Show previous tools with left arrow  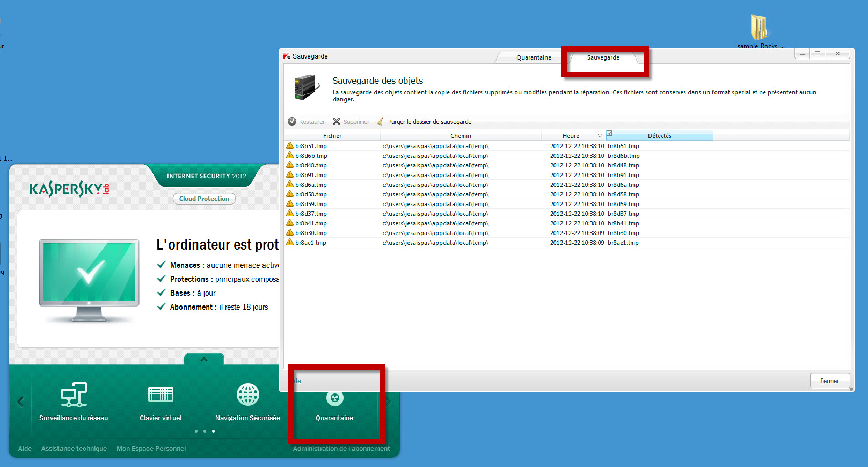point(21,402)
